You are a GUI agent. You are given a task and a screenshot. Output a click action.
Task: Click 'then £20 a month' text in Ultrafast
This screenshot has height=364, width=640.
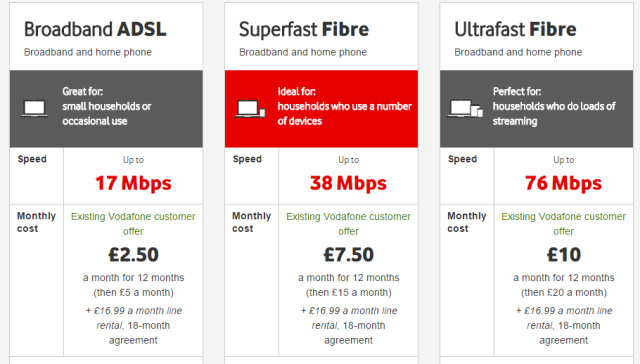pos(564,293)
